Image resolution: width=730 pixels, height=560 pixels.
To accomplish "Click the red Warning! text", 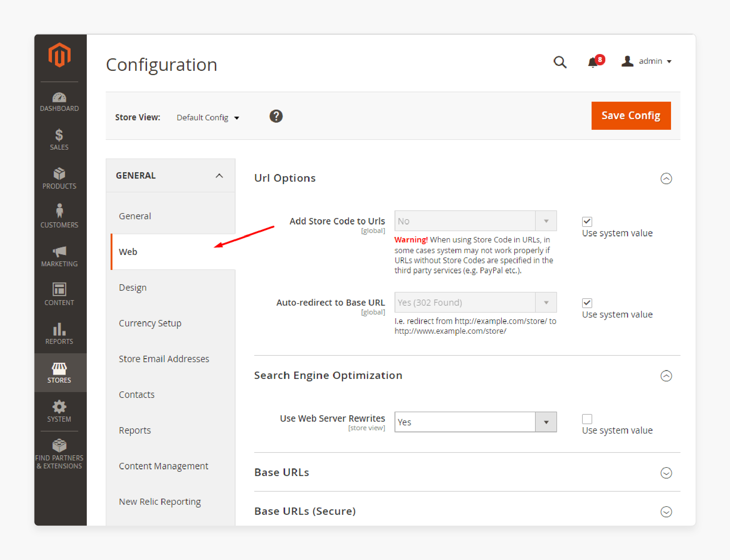I will tap(411, 240).
